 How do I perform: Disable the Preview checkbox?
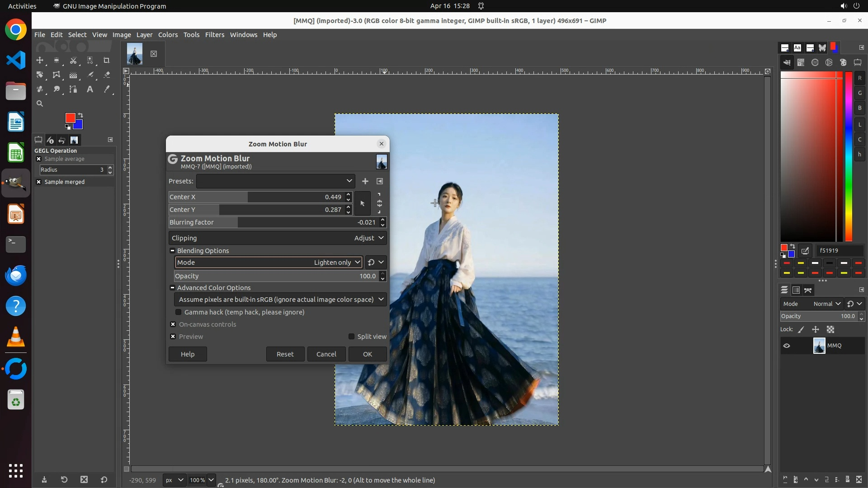click(173, 337)
